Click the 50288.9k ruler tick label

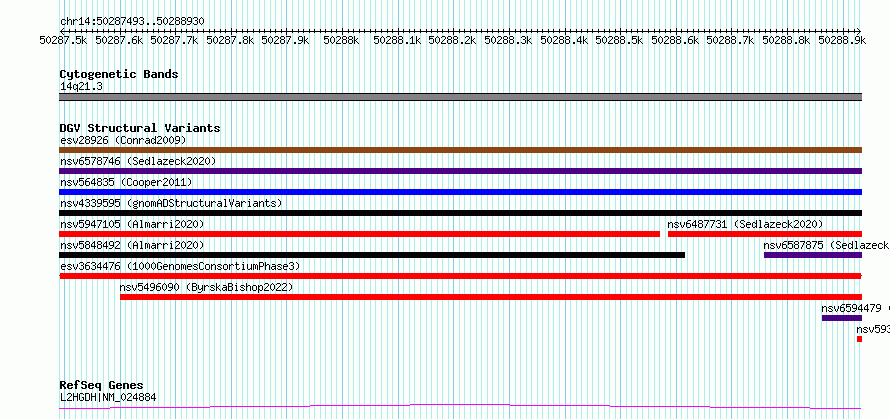click(842, 40)
